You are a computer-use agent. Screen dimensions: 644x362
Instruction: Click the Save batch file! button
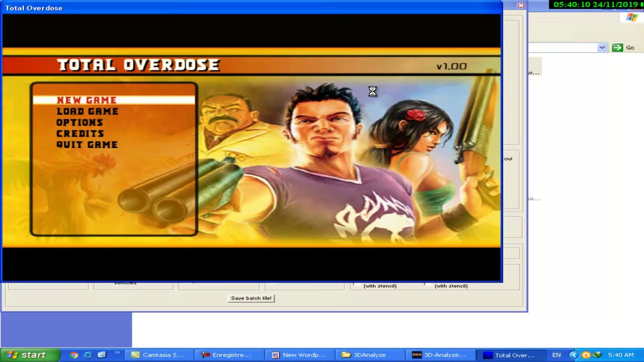[x=251, y=298]
